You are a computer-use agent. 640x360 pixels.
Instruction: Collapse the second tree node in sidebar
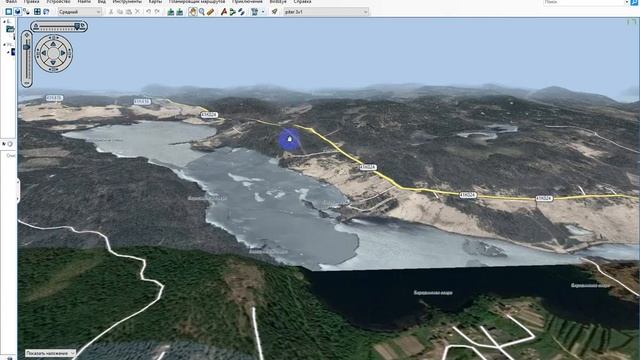4,44
